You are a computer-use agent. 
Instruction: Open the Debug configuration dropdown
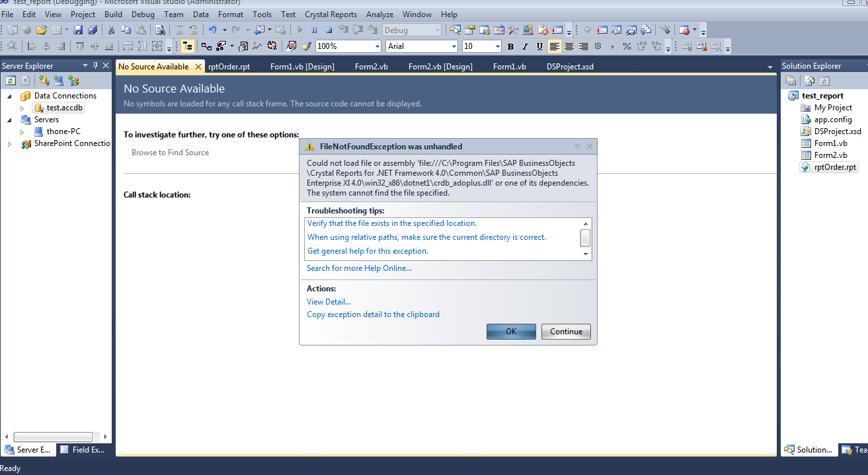(437, 30)
